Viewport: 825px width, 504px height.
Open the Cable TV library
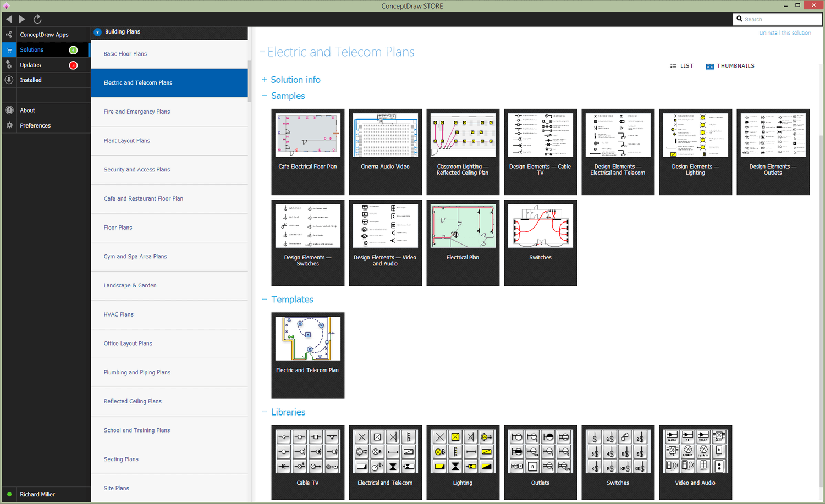coord(308,462)
